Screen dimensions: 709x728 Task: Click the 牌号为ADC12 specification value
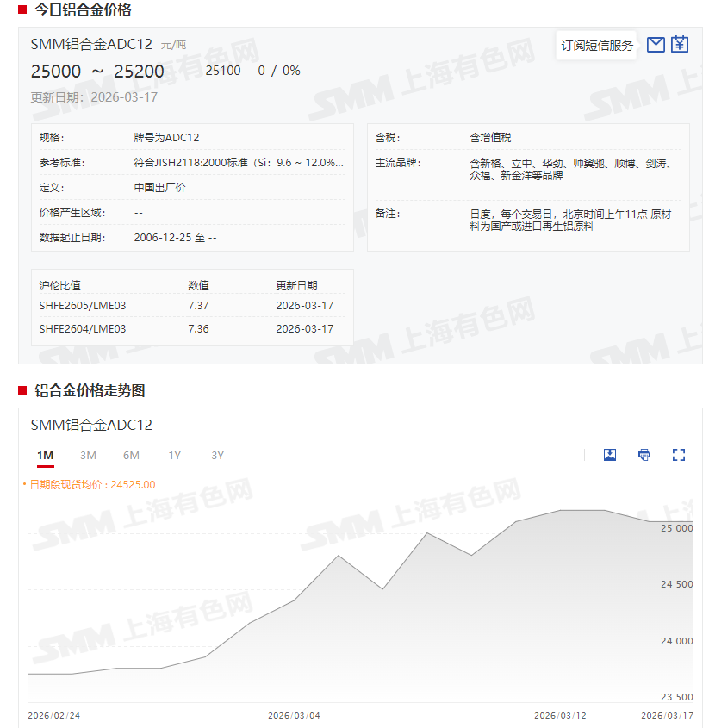pyautogui.click(x=166, y=138)
